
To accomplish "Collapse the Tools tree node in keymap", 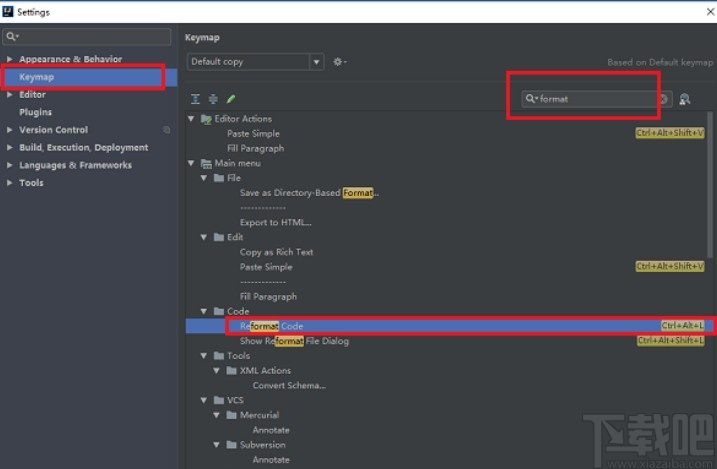I will pos(204,356).
